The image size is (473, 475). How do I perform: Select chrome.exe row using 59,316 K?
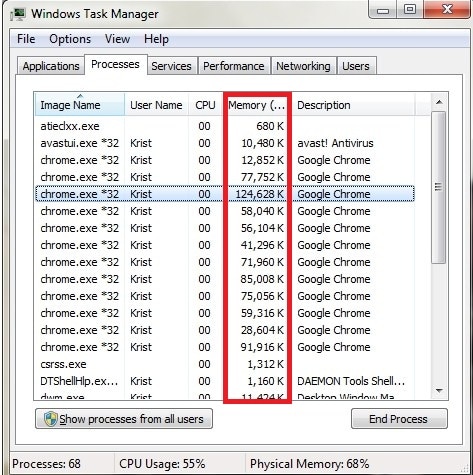coord(224,313)
